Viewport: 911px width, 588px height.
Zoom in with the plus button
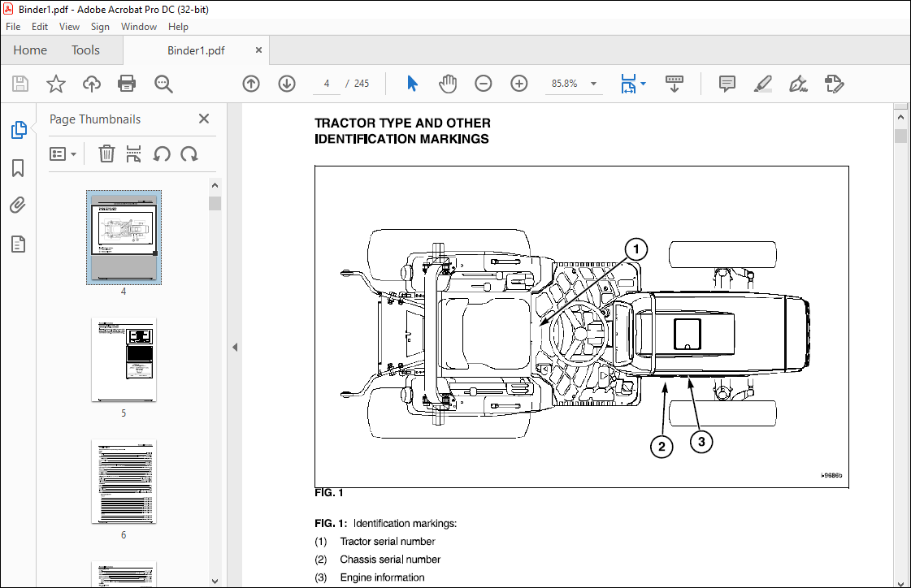[518, 84]
